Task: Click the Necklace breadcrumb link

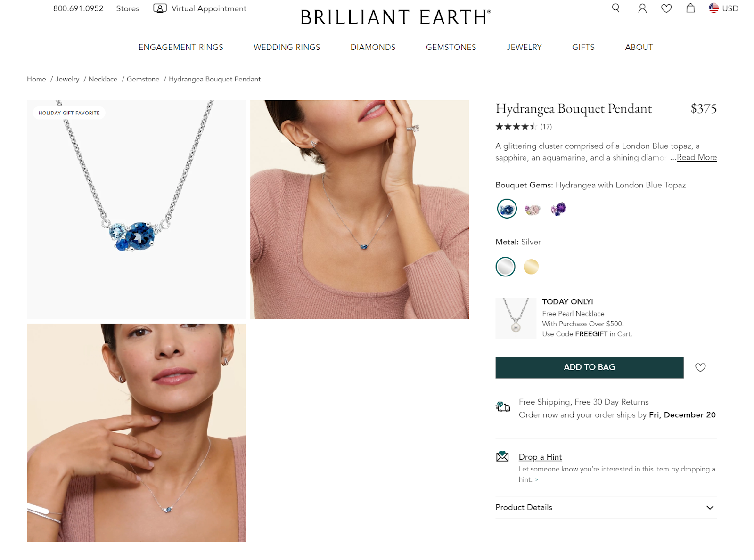Action: pyautogui.click(x=103, y=79)
